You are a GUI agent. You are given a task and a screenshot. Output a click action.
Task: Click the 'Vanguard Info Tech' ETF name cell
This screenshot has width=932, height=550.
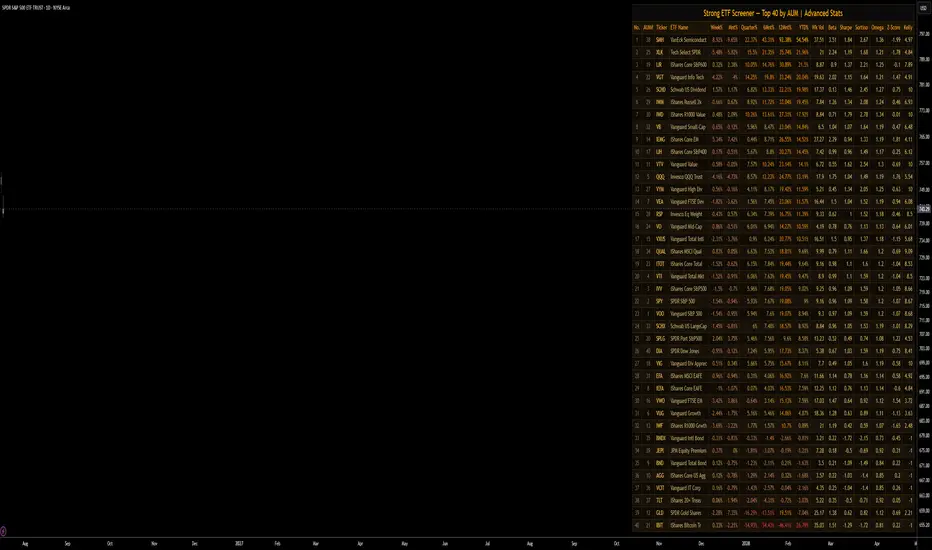tap(687, 77)
